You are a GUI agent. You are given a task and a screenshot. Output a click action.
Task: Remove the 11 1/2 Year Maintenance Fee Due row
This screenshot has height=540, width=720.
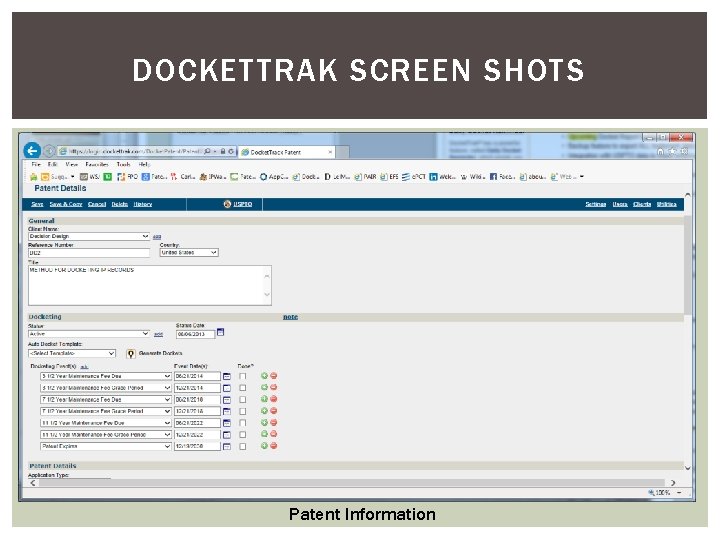274,422
